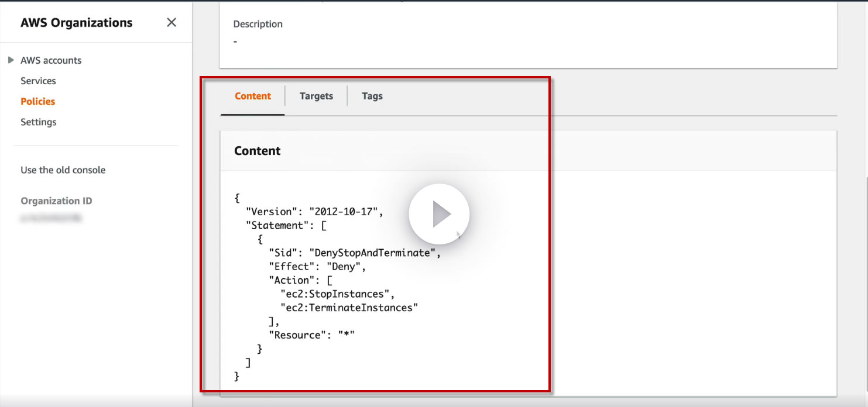This screenshot has height=407, width=868.
Task: Expand the AWS accounts tree arrow
Action: tap(11, 60)
